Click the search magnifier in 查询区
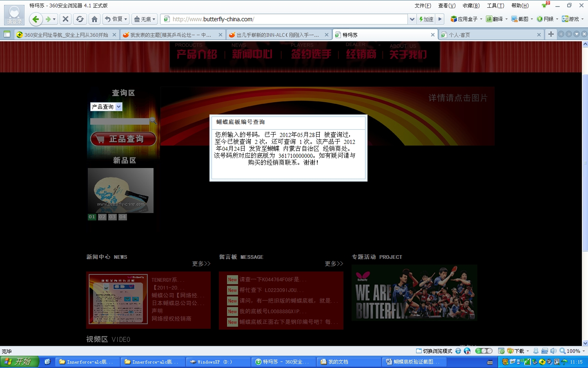This screenshot has width=588, height=368. pyautogui.click(x=153, y=121)
